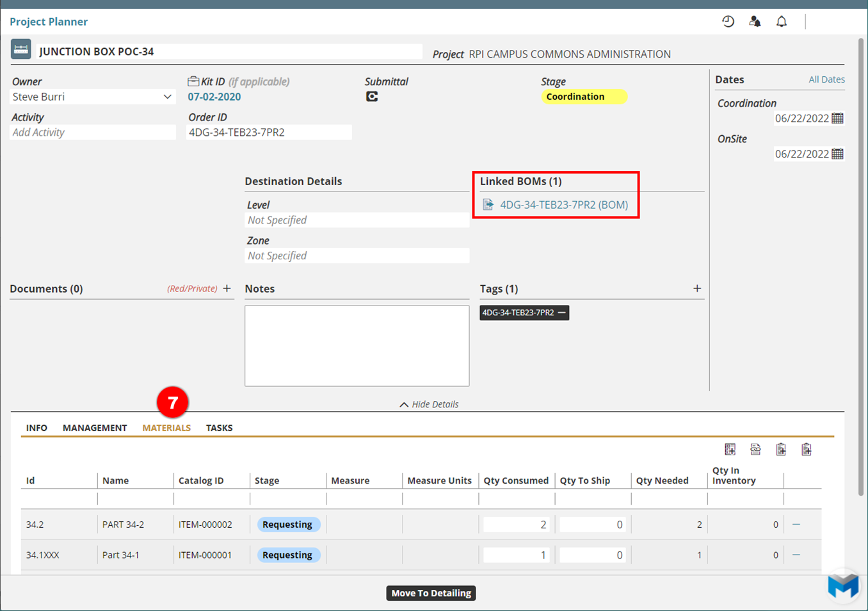Switch to the TASKS tab
868x611 pixels.
coord(219,428)
